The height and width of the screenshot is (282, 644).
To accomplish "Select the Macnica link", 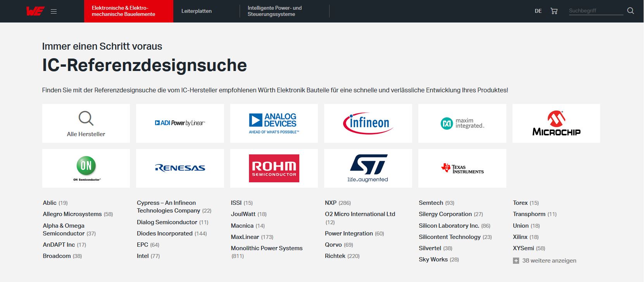I will pos(242,226).
